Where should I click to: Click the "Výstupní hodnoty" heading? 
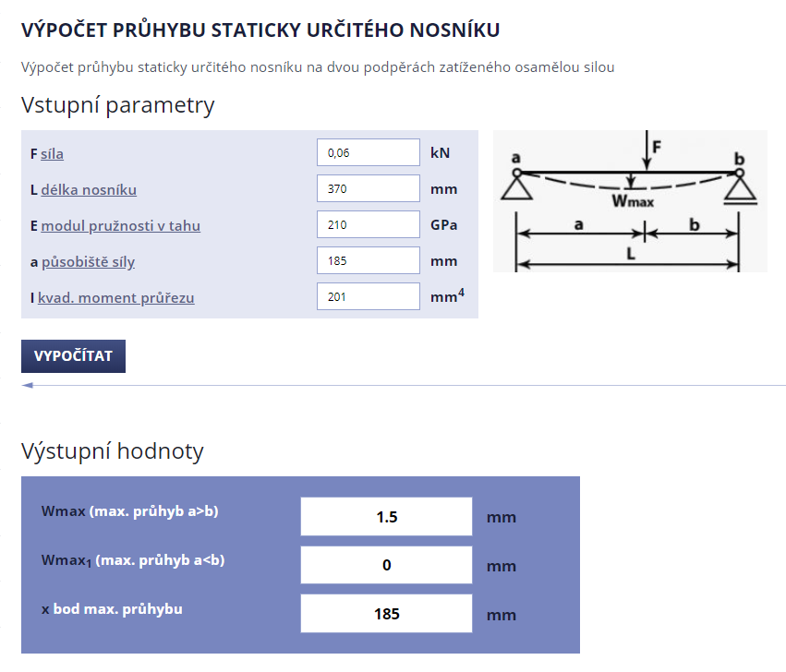pos(112,451)
